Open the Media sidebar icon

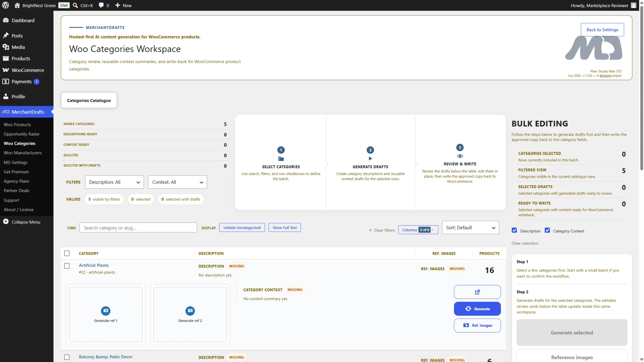6,47
